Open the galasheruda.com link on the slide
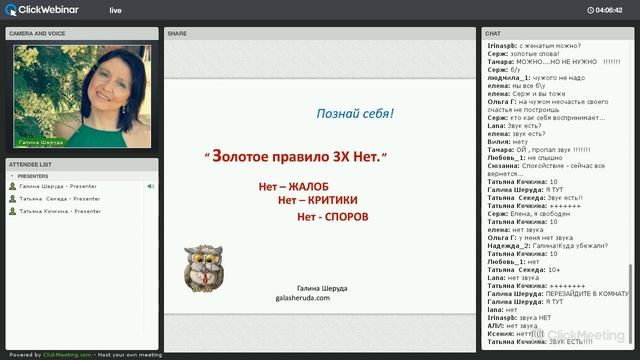Viewport: 640px width, 360px height. (x=302, y=298)
